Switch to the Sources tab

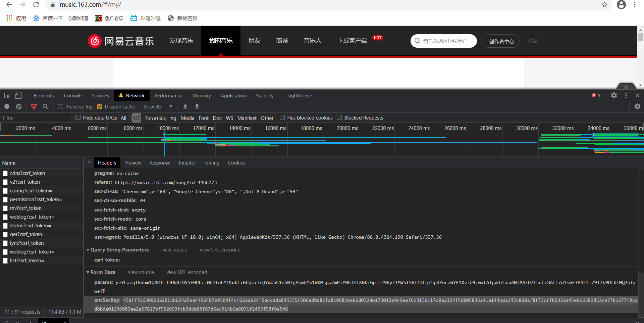pyautogui.click(x=100, y=96)
